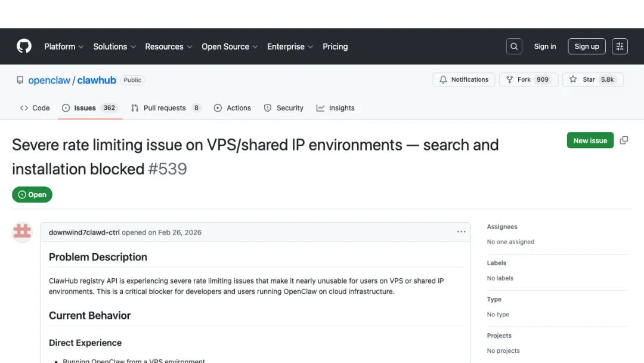Expand the Solutions dropdown menu

click(114, 47)
